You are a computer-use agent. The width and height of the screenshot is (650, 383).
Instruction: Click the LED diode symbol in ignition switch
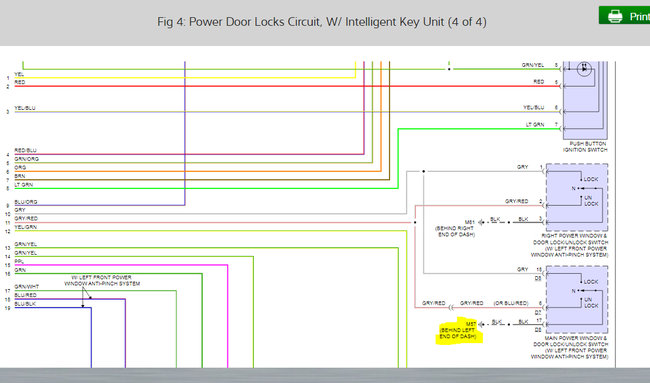coord(584,69)
